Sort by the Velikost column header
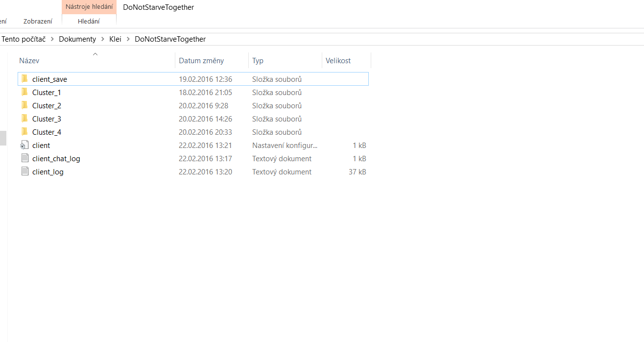644x342 pixels. click(x=338, y=61)
